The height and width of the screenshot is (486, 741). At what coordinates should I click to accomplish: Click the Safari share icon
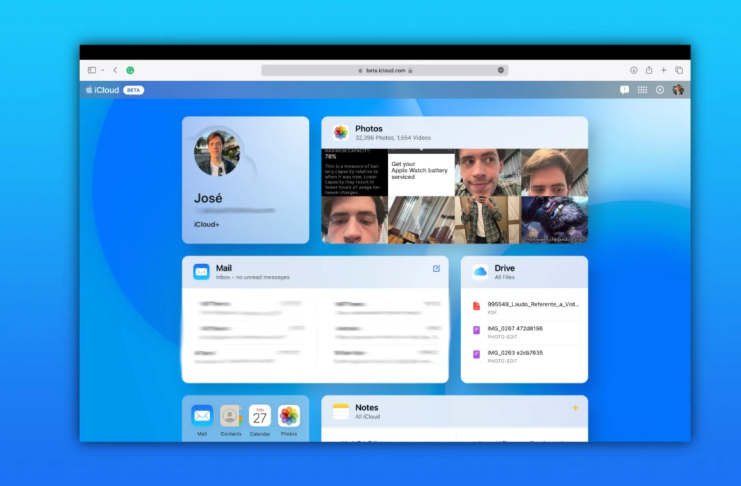(x=649, y=70)
